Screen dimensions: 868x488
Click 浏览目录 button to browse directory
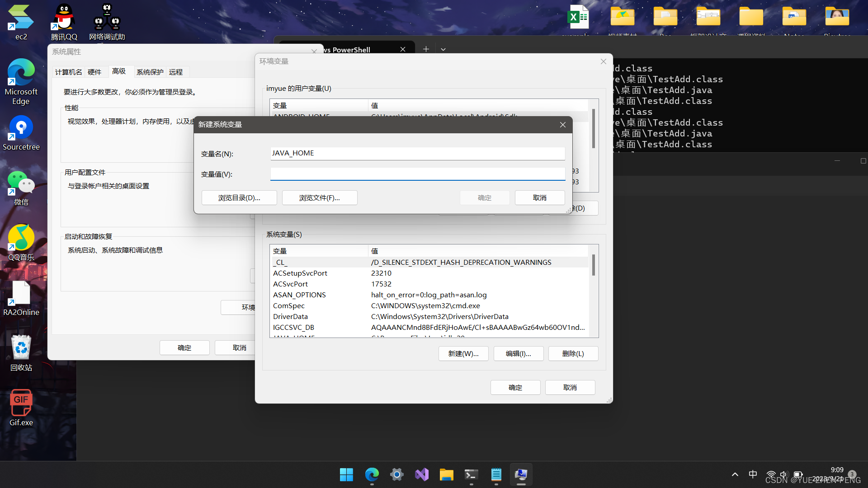[239, 197]
